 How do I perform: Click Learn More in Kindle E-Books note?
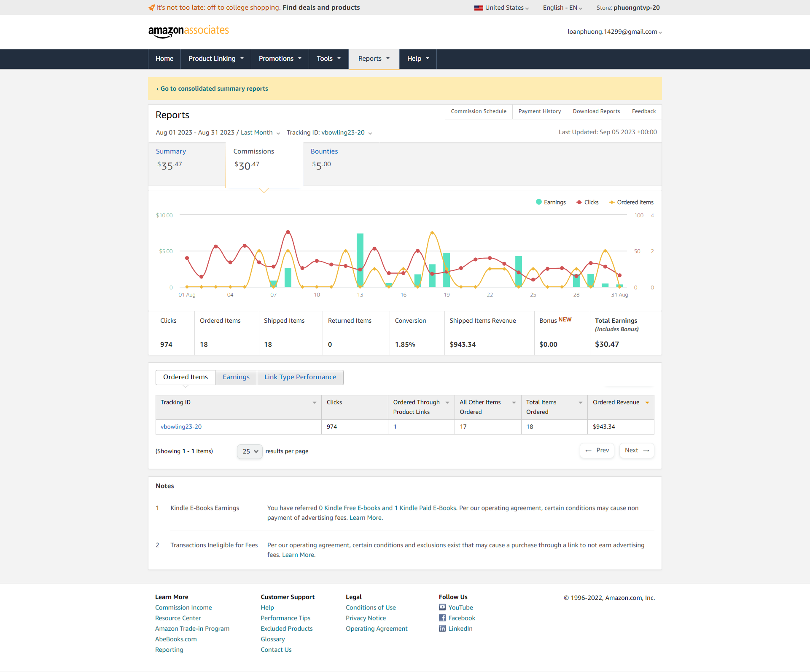pos(365,518)
